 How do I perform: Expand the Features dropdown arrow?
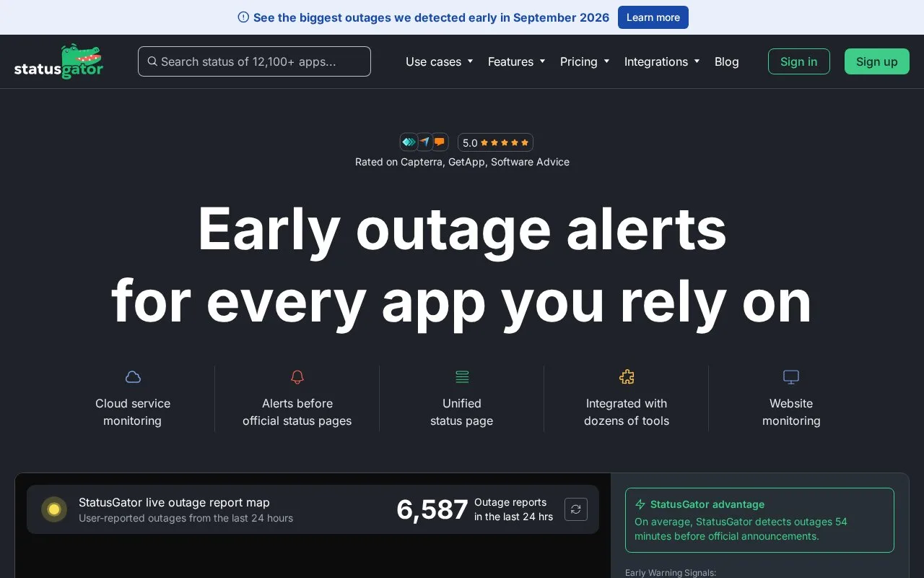tap(542, 61)
